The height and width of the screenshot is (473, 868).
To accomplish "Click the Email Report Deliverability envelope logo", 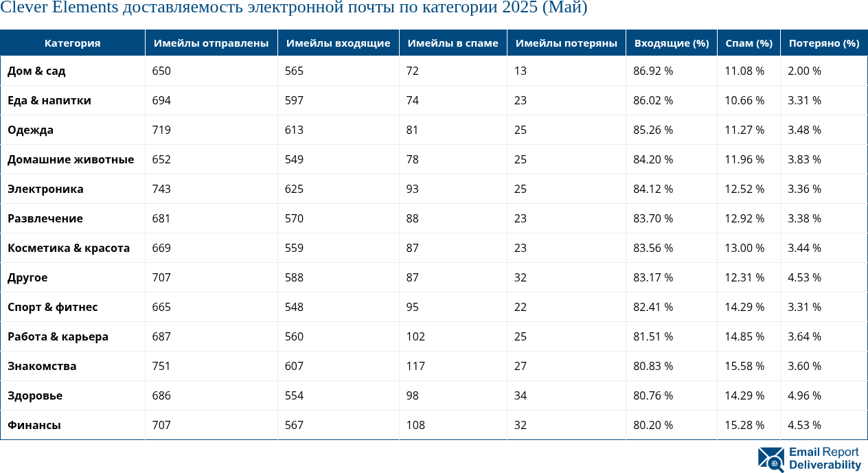I will [770, 459].
